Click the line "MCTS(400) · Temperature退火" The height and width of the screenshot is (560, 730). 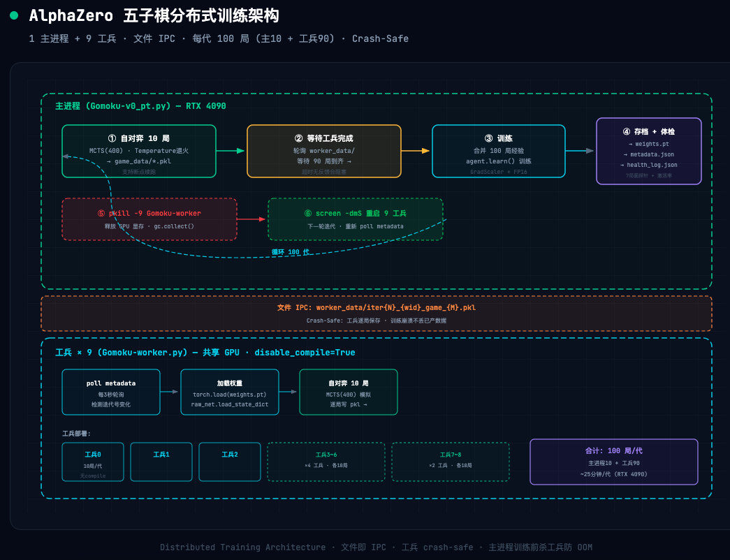tap(139, 151)
